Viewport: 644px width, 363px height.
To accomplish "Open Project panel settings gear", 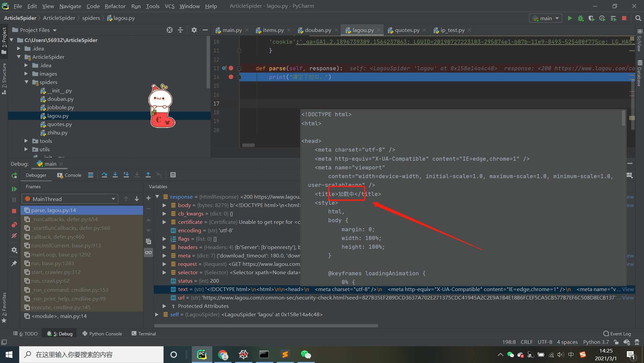I will click(x=194, y=30).
